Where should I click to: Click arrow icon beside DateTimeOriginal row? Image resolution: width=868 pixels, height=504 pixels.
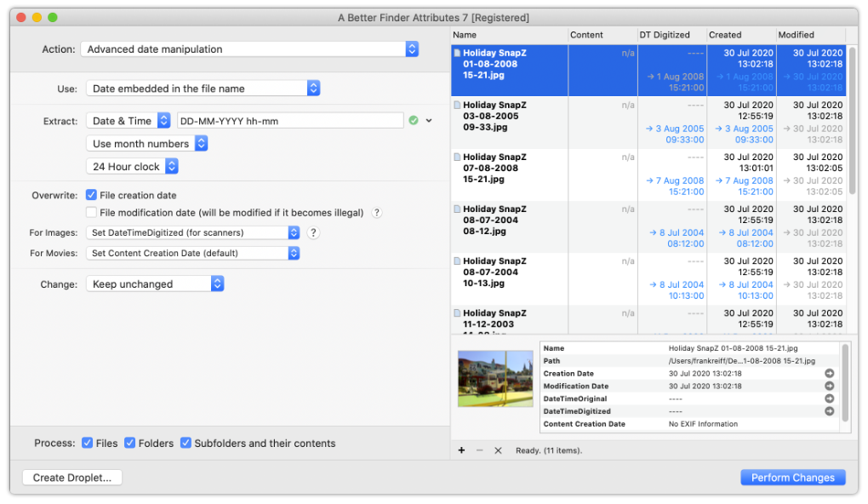tap(830, 398)
